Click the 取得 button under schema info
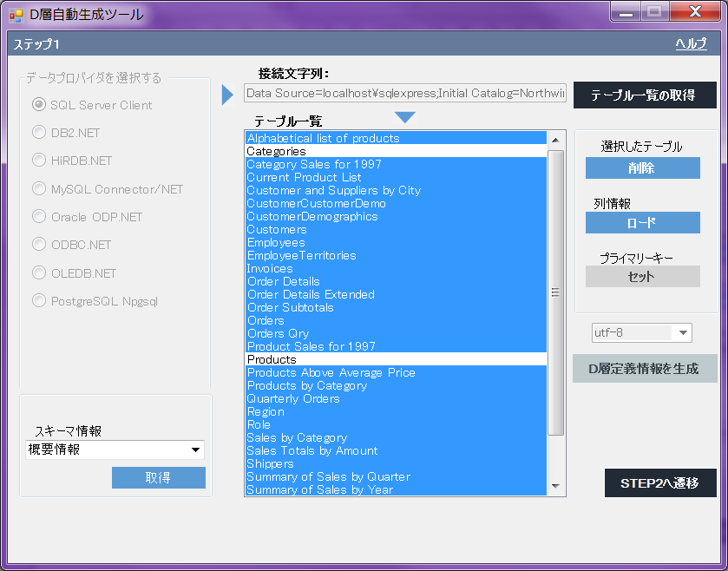 click(x=158, y=478)
